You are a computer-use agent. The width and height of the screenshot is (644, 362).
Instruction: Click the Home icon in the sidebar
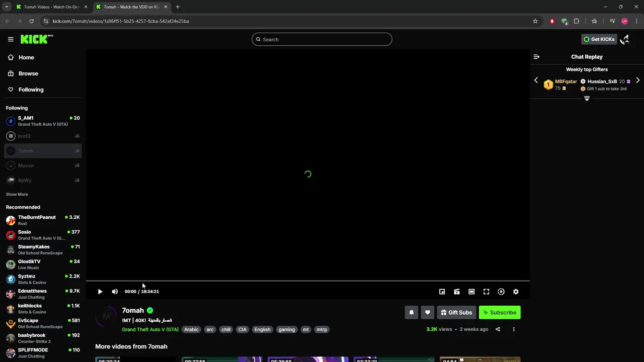11,57
